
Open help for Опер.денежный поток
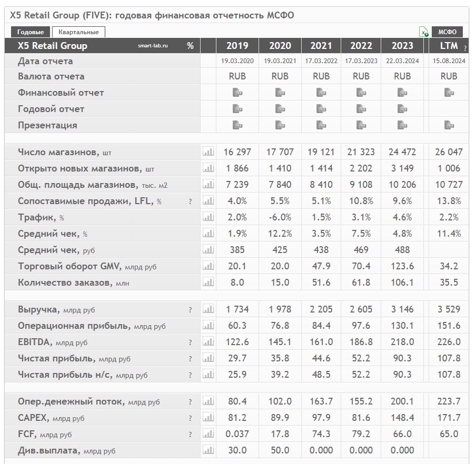point(190,402)
